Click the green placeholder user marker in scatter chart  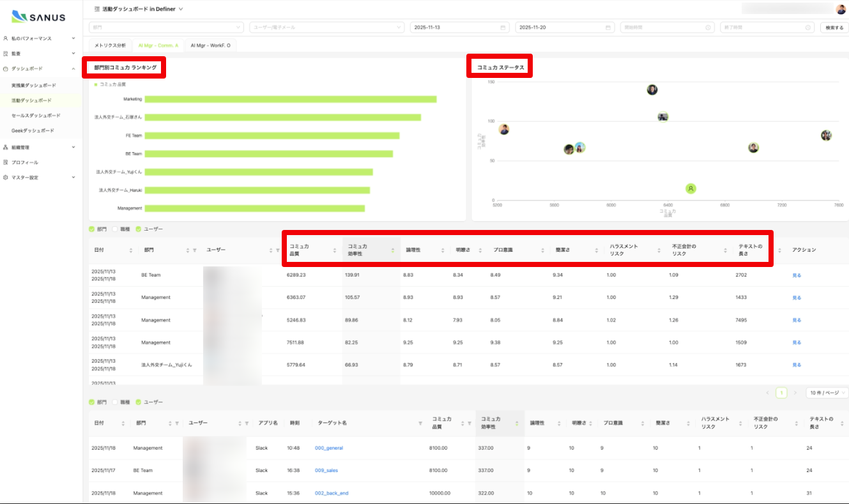click(x=691, y=188)
